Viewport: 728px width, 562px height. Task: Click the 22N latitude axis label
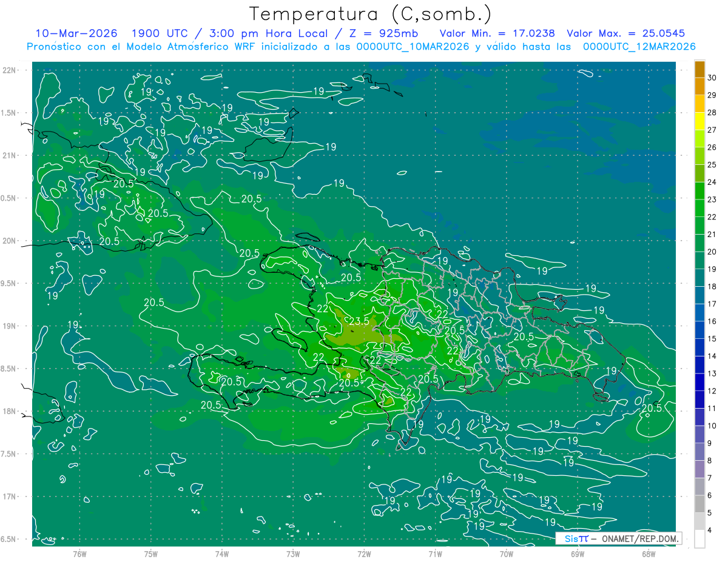[x=9, y=70]
